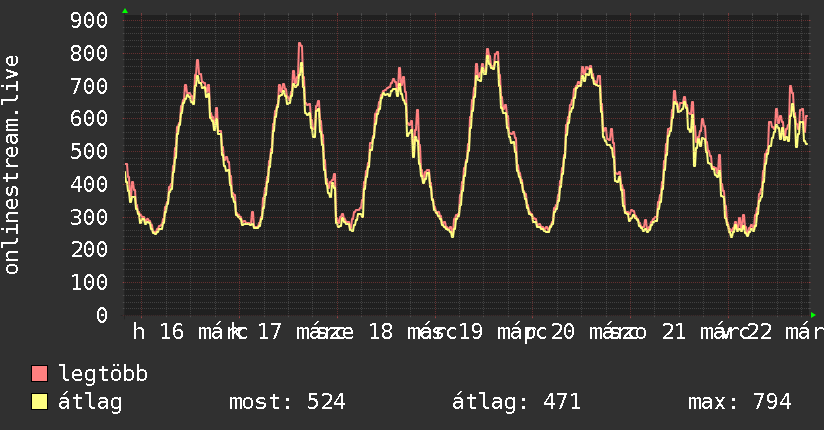Click the átlag legend label beside yellow swatch

[x=90, y=403]
